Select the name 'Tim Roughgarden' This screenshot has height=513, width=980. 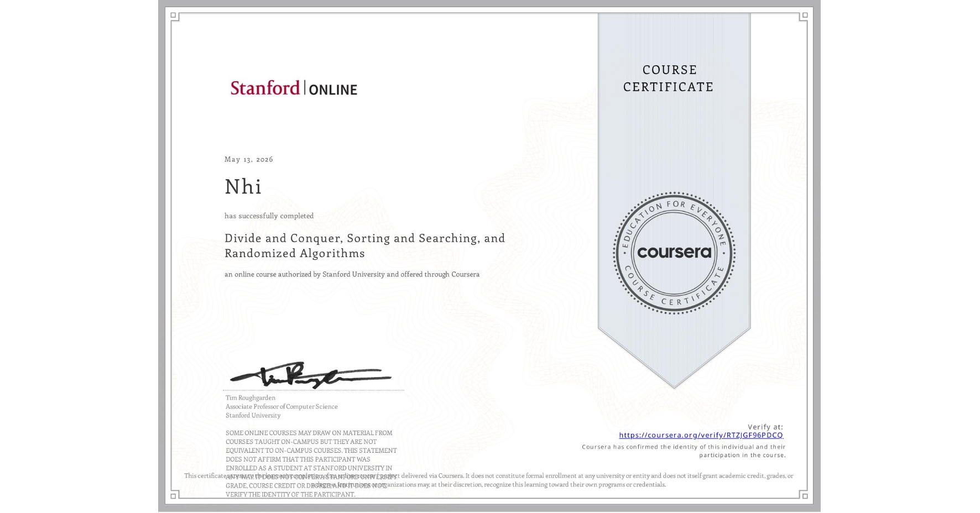tap(251, 397)
